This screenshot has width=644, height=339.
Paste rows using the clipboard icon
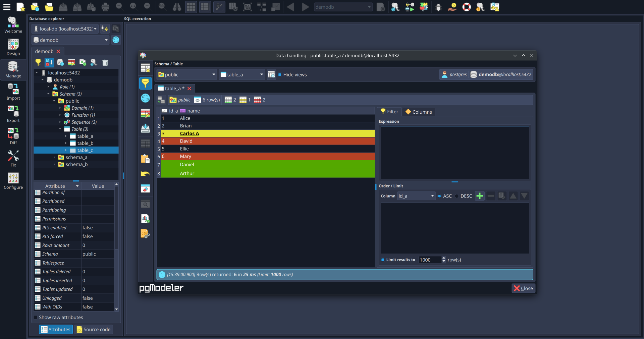(145, 159)
